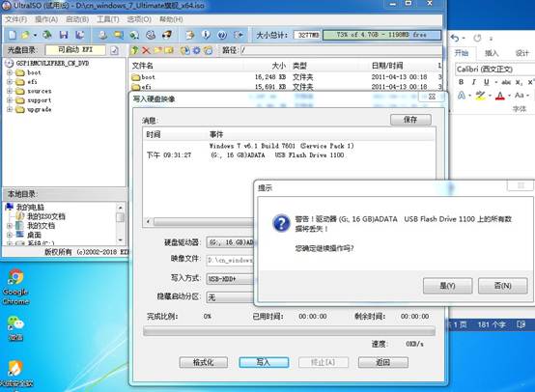Click the Redo icon in Word
This screenshot has height=392, width=535.
click(x=477, y=39)
